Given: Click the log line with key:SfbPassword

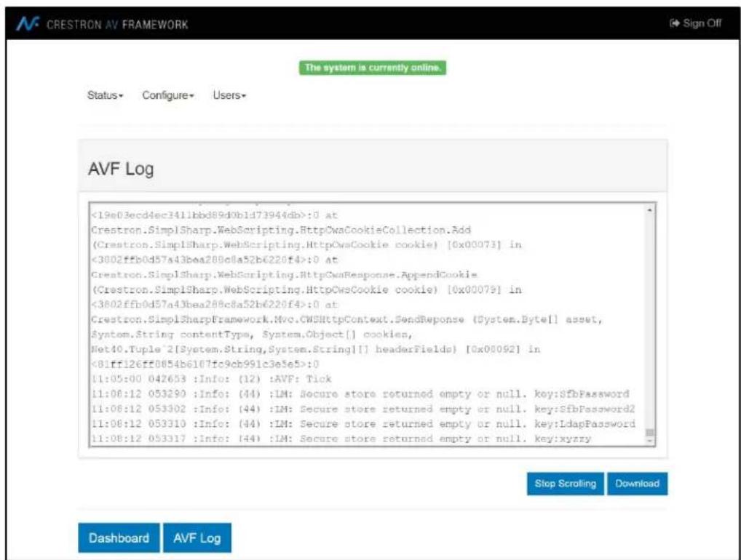Looking at the screenshot, I should pos(360,393).
